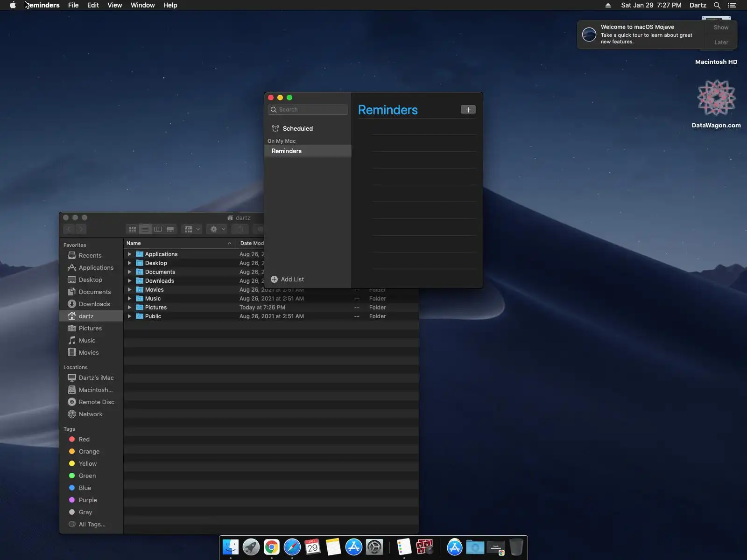Expand the Pictures folder disclosure triangle
The image size is (747, 560).
(x=129, y=308)
